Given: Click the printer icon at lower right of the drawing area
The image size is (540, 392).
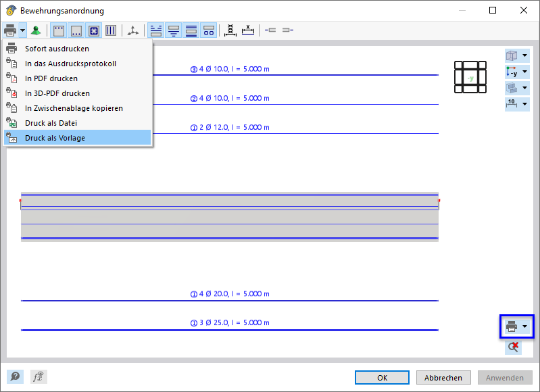Looking at the screenshot, I should (512, 326).
